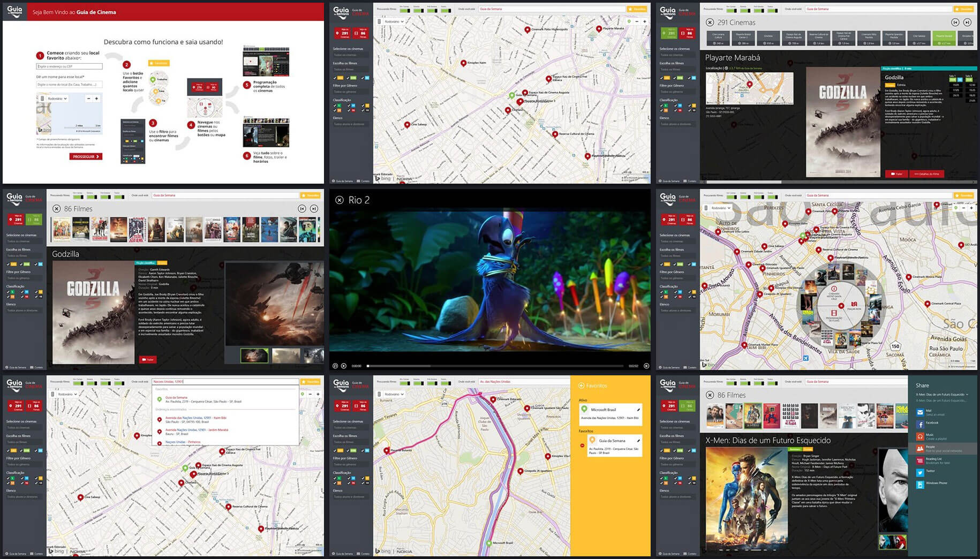Toggle the Todos switch in the top-middle header
Screen dimensions: 980x559
point(446,10)
